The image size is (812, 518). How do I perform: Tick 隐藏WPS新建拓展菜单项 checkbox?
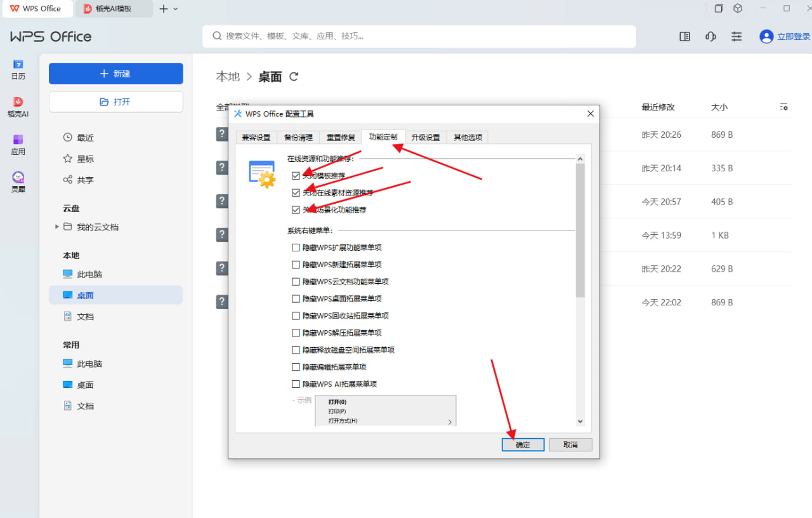[x=296, y=265]
